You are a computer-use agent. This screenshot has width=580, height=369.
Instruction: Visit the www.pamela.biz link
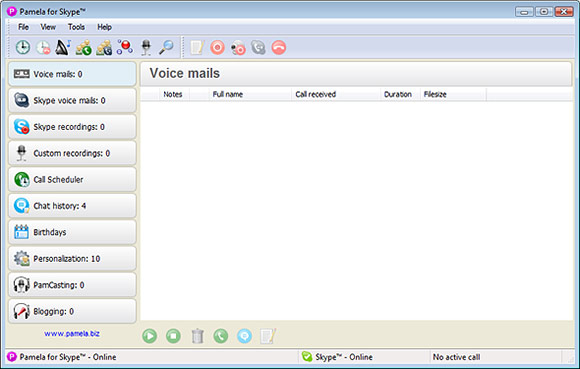pos(72,334)
